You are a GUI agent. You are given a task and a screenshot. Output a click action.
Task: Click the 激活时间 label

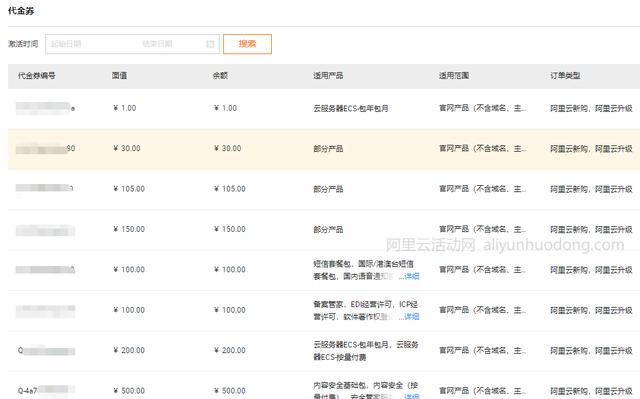pyautogui.click(x=23, y=44)
